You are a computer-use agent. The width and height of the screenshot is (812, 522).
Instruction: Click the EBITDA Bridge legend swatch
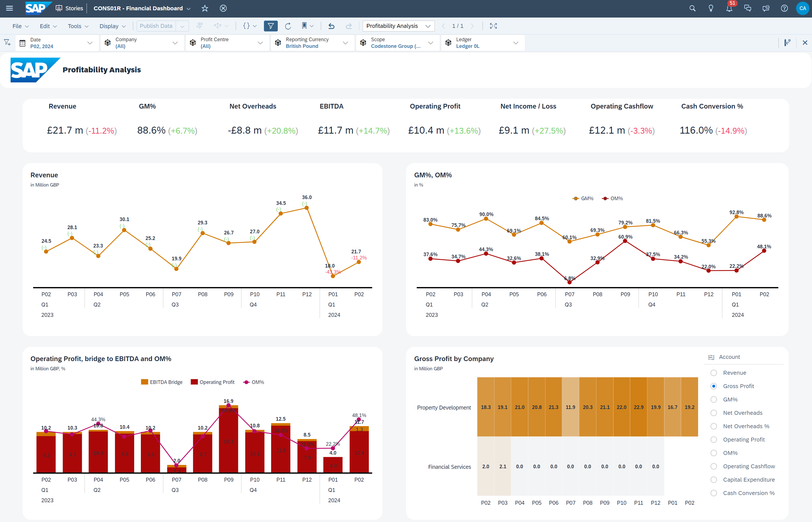[145, 382]
